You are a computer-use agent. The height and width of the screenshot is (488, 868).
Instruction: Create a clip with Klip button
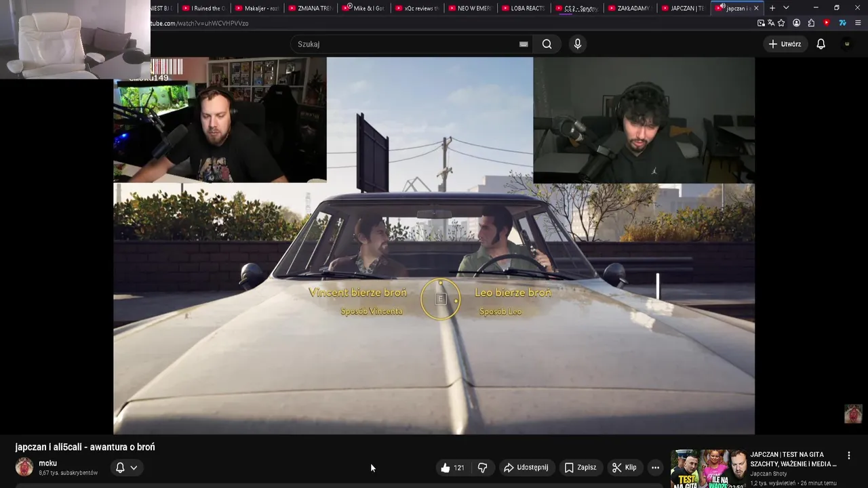[x=624, y=468]
